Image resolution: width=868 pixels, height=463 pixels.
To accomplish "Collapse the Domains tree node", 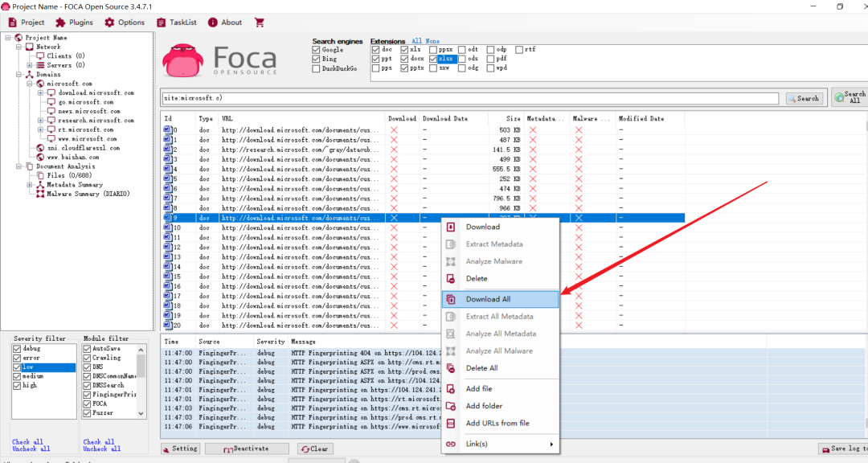I will pos(18,74).
